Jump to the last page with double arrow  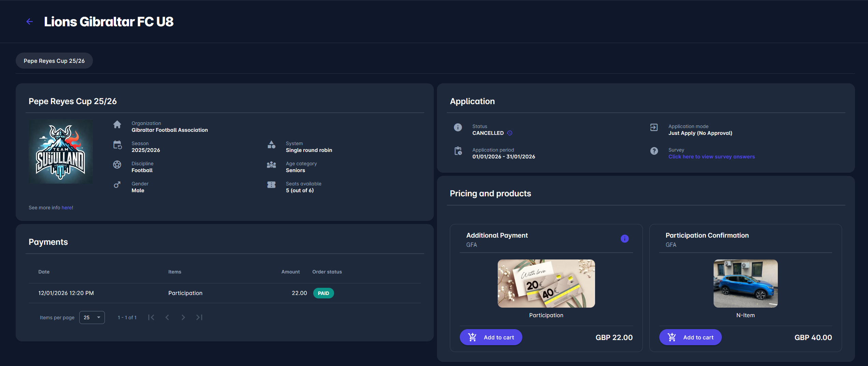pyautogui.click(x=199, y=317)
